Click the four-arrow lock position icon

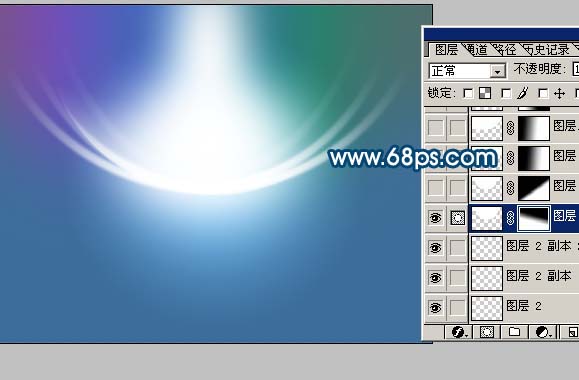559,94
